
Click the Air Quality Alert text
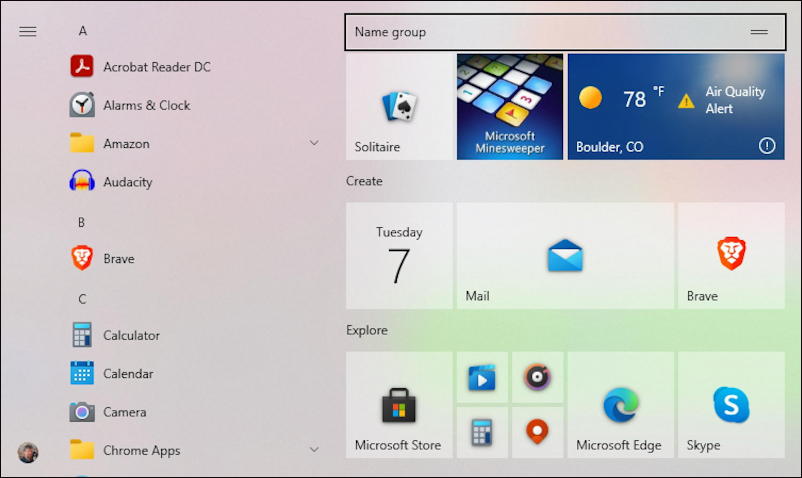[x=735, y=100]
